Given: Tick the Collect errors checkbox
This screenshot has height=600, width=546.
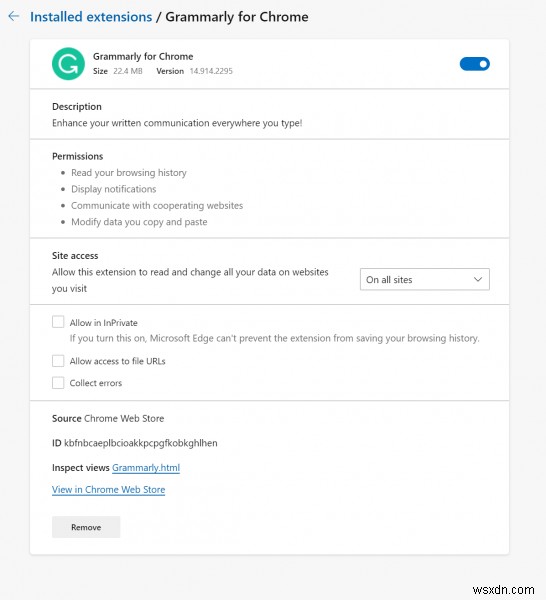Looking at the screenshot, I should (x=58, y=383).
